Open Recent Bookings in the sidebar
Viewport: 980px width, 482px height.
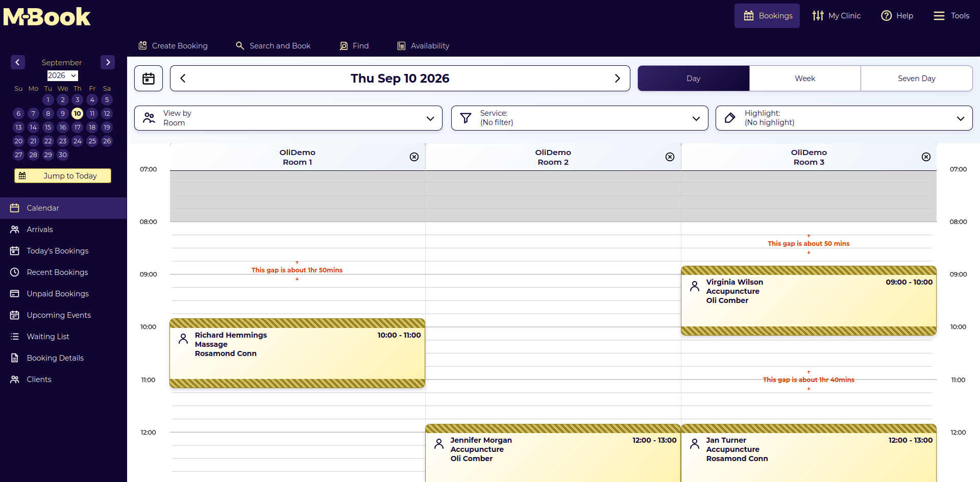click(x=63, y=272)
